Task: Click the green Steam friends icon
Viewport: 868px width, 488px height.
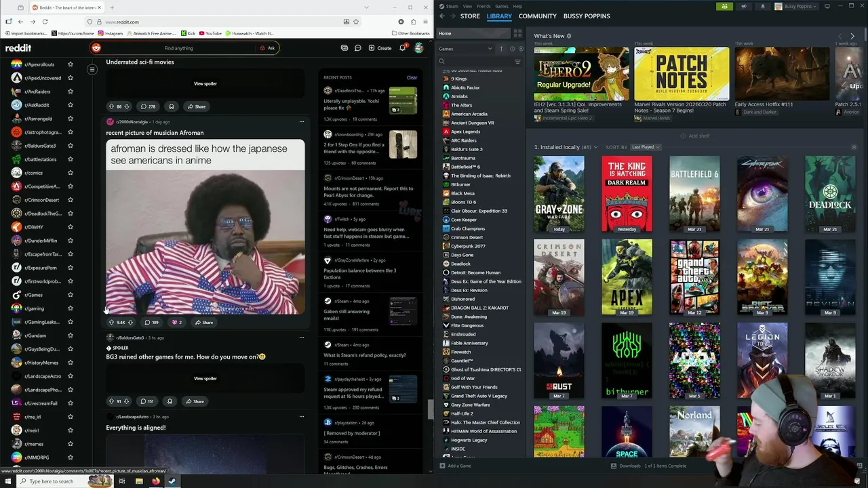Action: coord(725,6)
